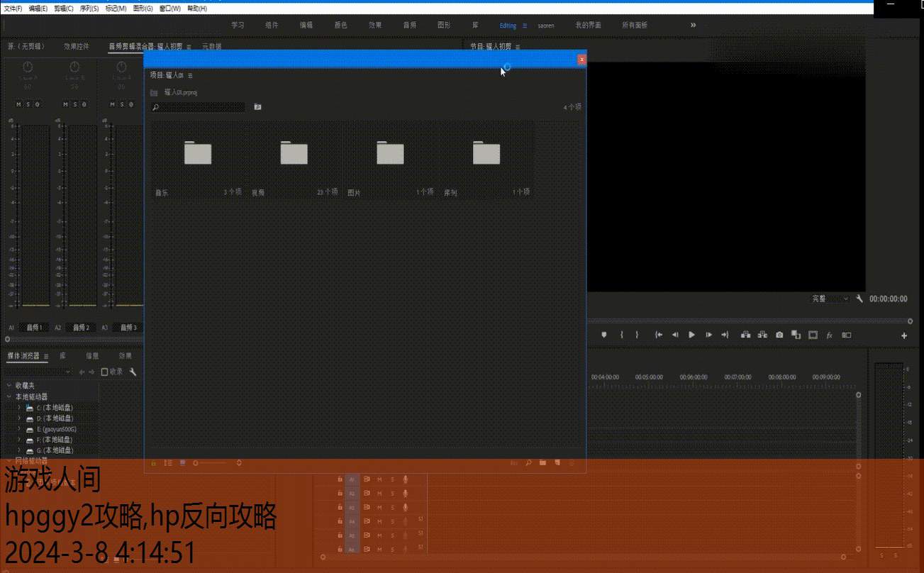Open the 序列(S) menu

pos(89,9)
